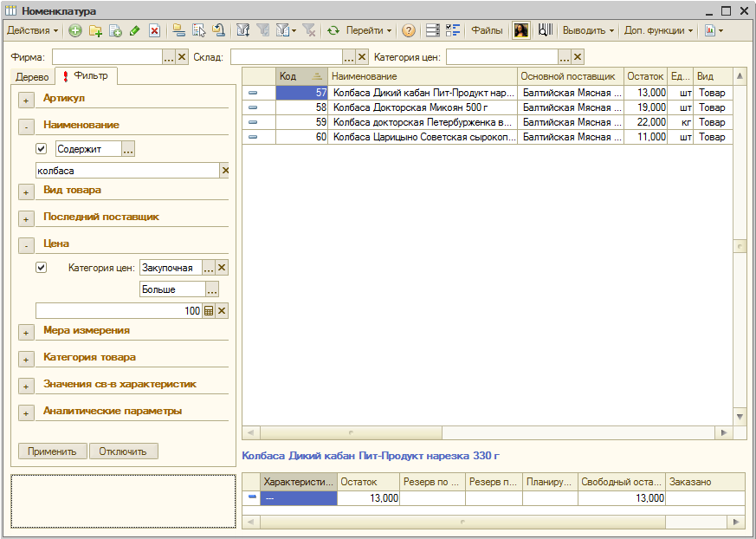Clear the Фирма field with X

(x=181, y=57)
